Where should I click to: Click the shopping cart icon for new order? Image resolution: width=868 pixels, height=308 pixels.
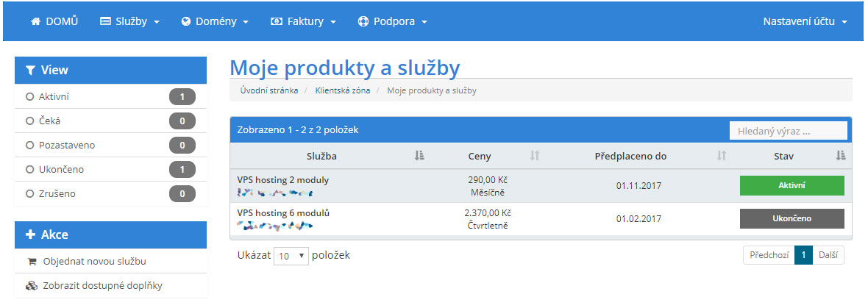(x=31, y=262)
